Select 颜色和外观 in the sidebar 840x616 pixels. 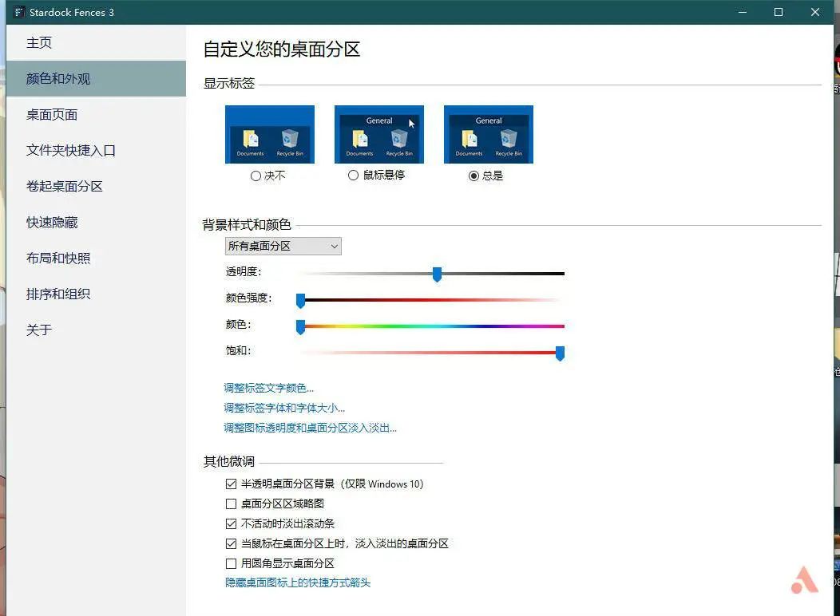pyautogui.click(x=96, y=79)
